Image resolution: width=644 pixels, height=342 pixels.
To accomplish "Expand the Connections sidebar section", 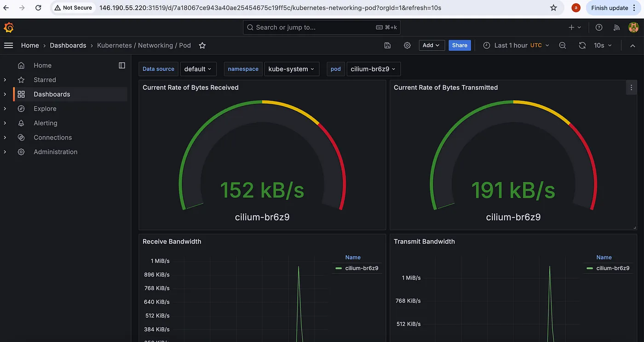I will click(5, 137).
